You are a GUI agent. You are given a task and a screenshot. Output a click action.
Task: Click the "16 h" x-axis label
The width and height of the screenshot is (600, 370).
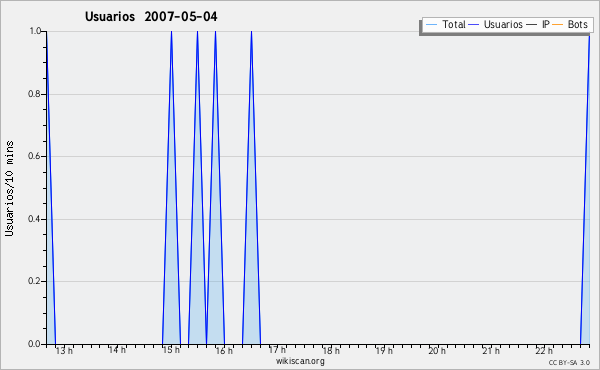pyautogui.click(x=224, y=350)
